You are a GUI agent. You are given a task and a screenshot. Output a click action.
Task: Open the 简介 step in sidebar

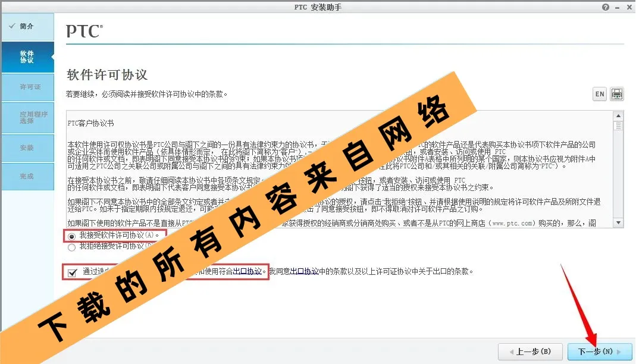pos(27,26)
